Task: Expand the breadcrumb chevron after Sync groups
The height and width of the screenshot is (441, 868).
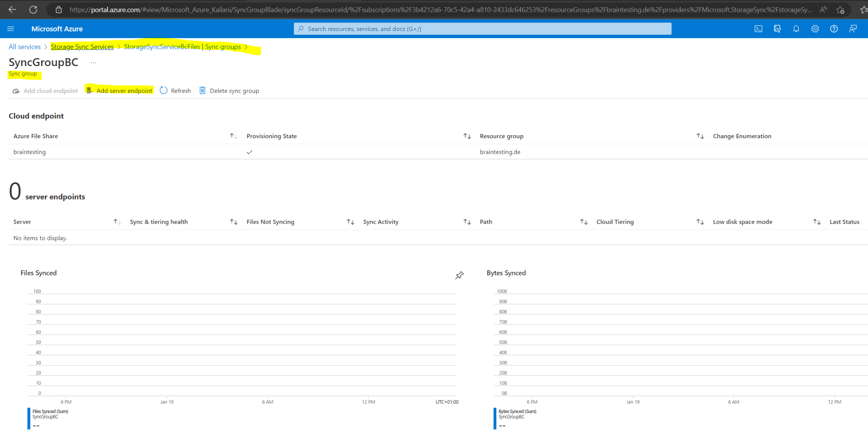Action: [x=246, y=47]
